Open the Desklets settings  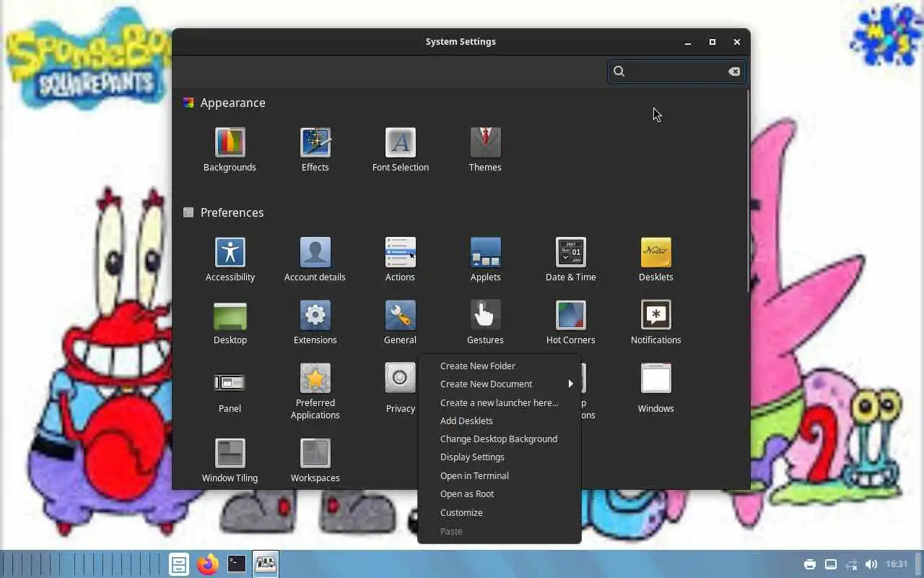(x=656, y=259)
